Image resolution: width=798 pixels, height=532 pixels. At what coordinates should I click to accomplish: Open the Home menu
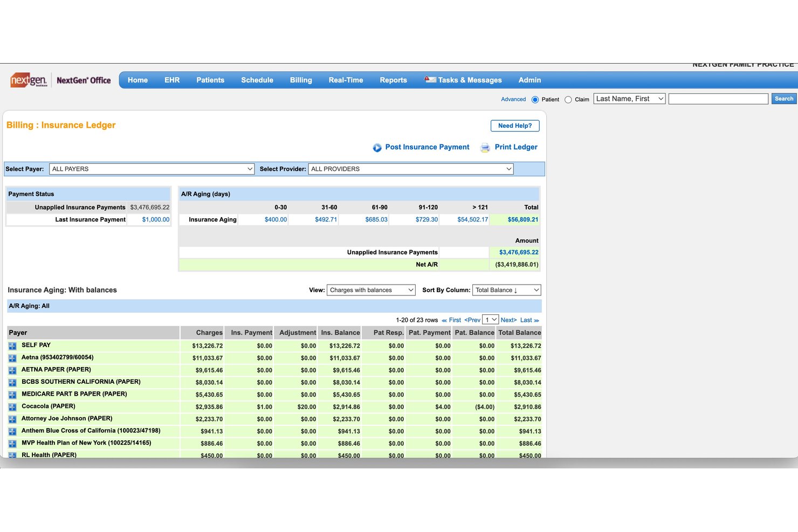coord(137,80)
